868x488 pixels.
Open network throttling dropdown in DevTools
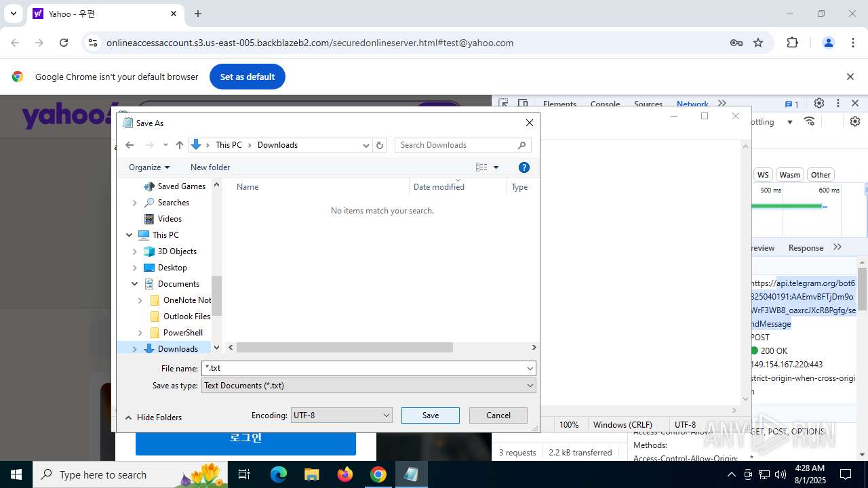point(789,122)
